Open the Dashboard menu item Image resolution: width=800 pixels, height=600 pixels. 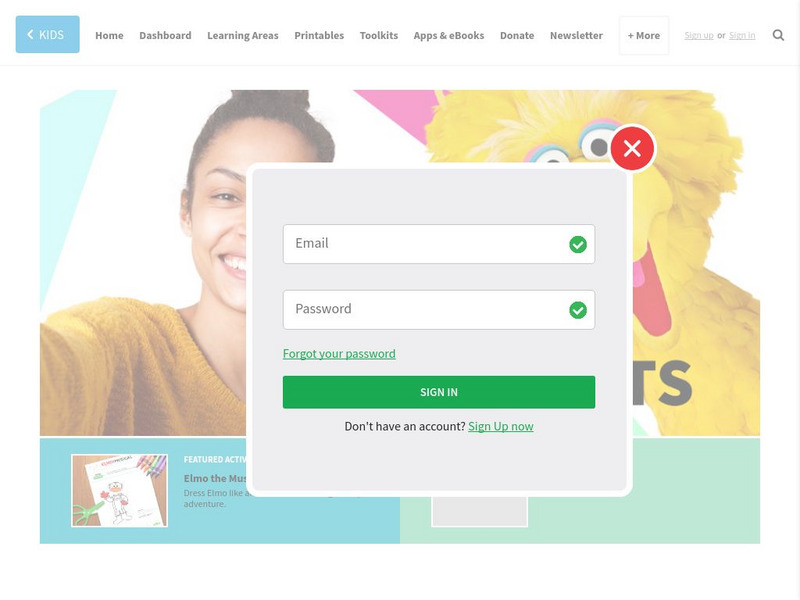pyautogui.click(x=165, y=35)
